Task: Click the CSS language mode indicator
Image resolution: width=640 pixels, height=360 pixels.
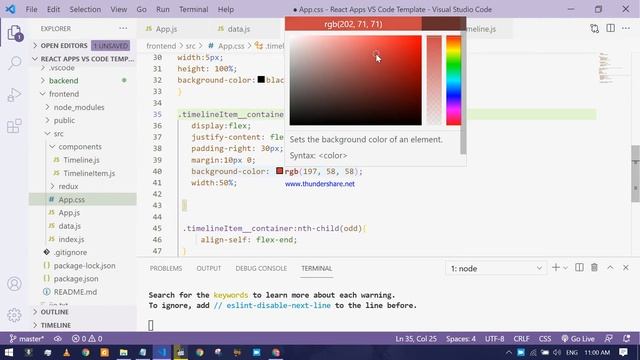Action: click(x=545, y=339)
